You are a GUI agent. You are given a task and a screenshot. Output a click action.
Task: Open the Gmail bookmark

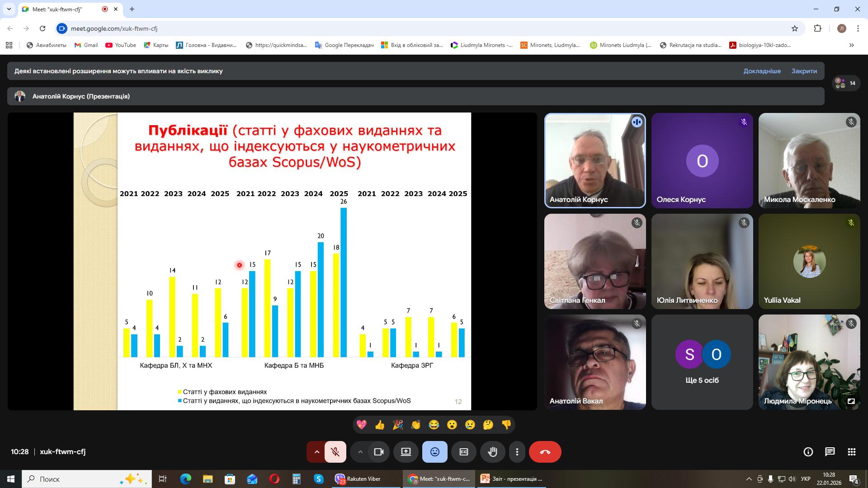(86, 45)
